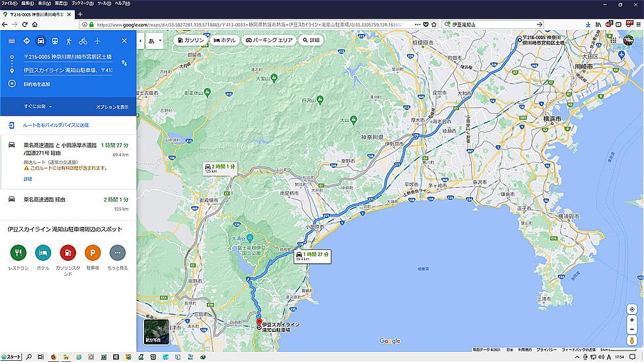Open the ブックマーク menu
Image resolution: width=644 pixels, height=362 pixels.
click(83, 3)
